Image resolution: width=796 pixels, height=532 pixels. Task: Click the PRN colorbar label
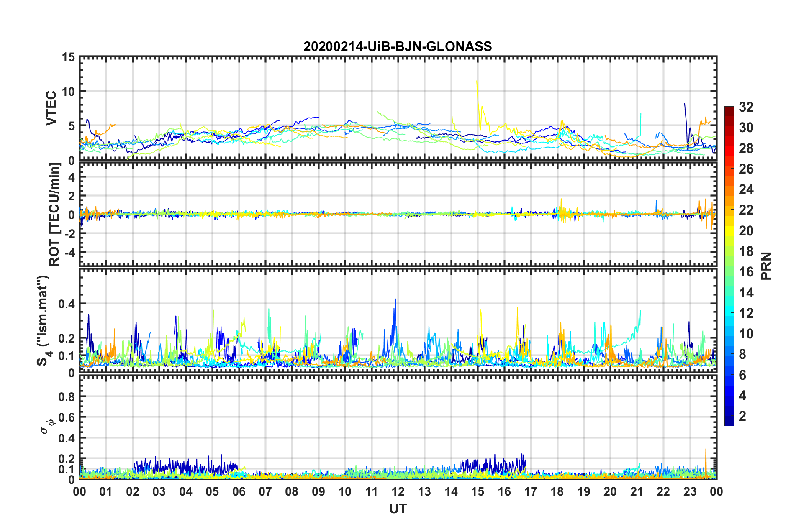coord(766,266)
